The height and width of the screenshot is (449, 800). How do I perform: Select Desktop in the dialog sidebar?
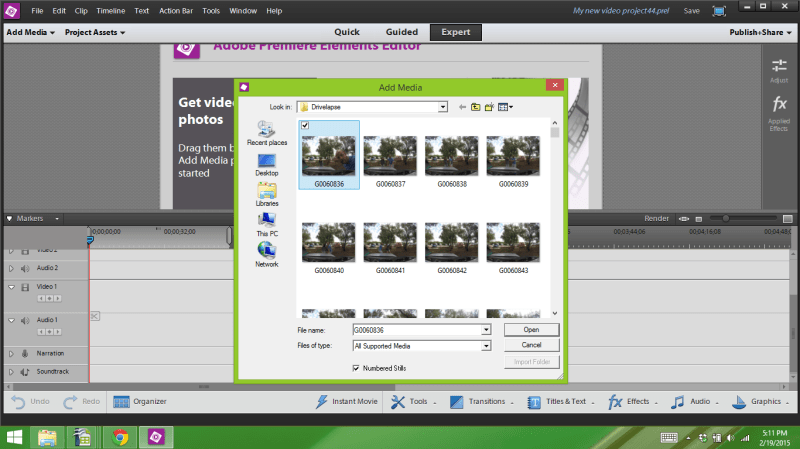pos(267,165)
